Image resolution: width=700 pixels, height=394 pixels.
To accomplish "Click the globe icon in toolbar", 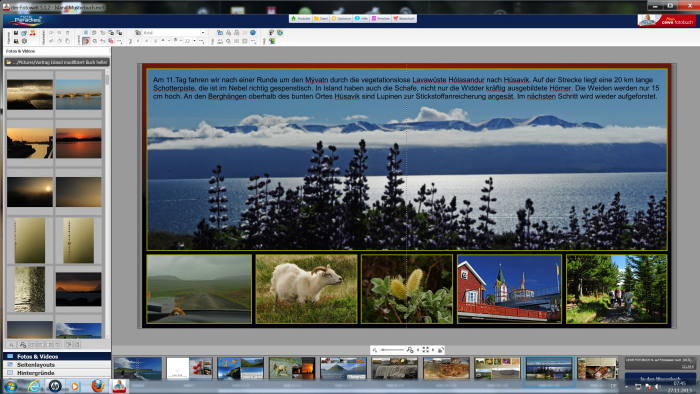I will [253, 33].
